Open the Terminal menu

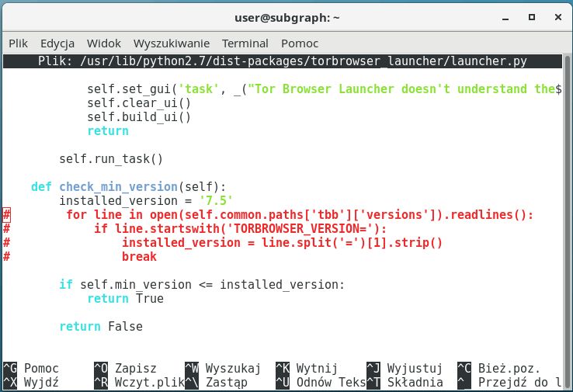[245, 43]
